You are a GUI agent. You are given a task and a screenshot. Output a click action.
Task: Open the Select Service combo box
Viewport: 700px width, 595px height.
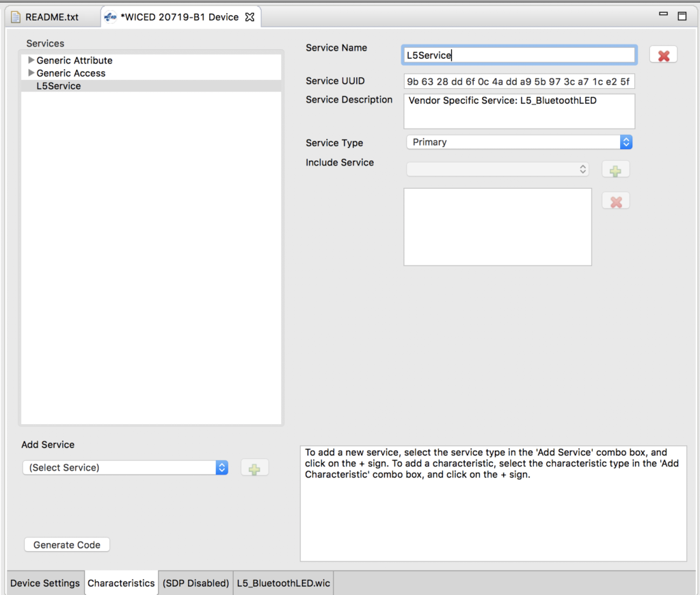point(126,468)
